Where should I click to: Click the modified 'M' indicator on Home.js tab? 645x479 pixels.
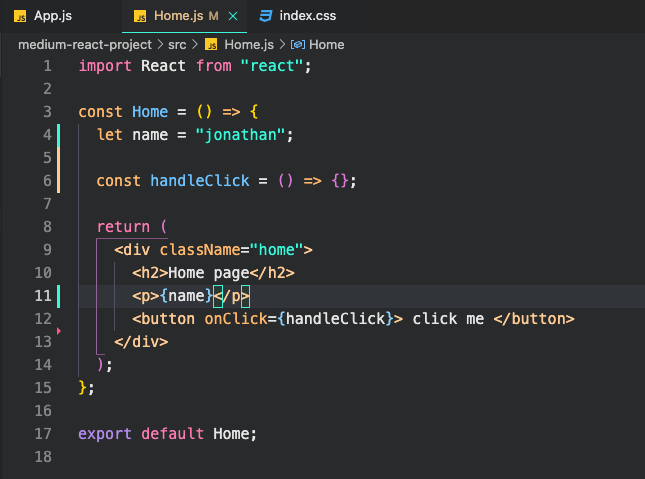click(213, 16)
